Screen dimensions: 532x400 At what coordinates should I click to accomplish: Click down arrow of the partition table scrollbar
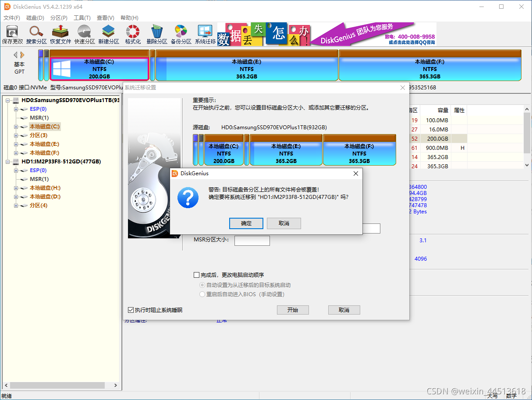click(527, 165)
